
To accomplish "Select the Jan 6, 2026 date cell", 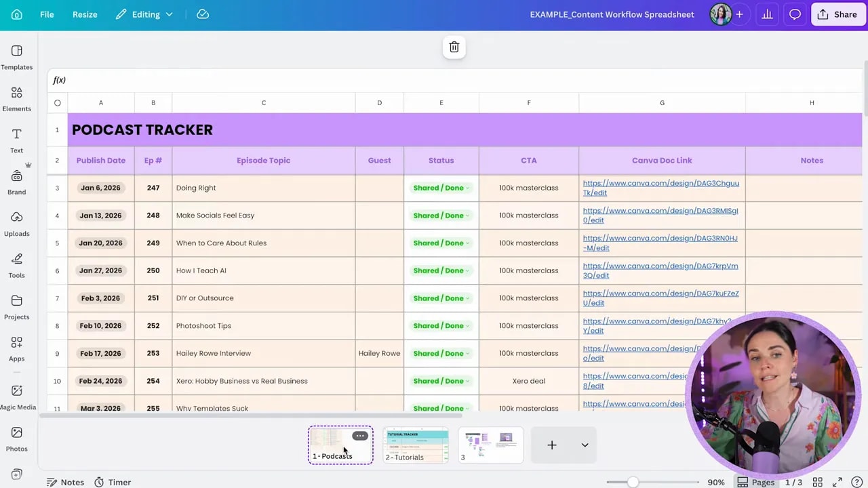I will 100,188.
